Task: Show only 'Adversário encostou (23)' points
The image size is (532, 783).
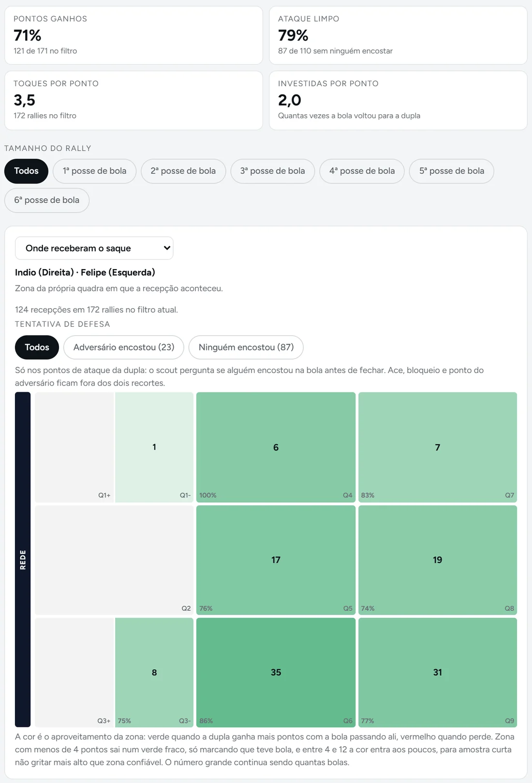Action: pyautogui.click(x=124, y=347)
